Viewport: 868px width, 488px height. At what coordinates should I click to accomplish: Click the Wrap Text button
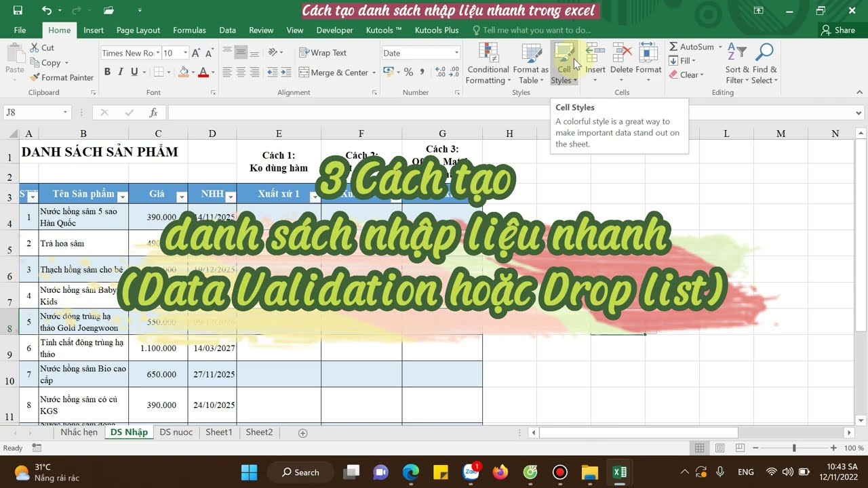(x=323, y=53)
